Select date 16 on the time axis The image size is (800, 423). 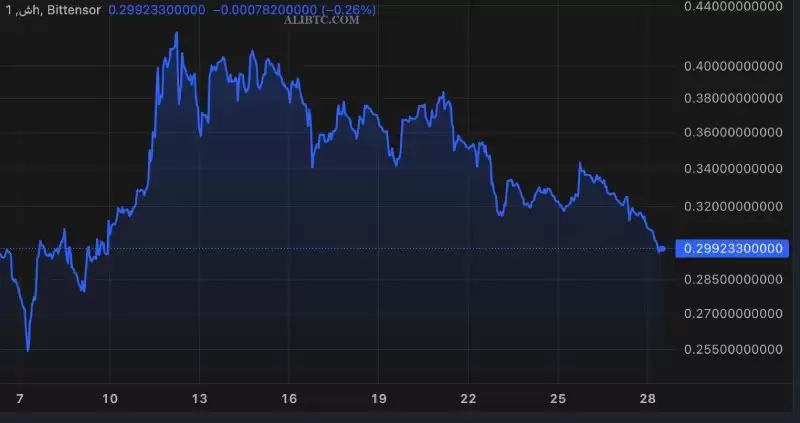point(289,399)
